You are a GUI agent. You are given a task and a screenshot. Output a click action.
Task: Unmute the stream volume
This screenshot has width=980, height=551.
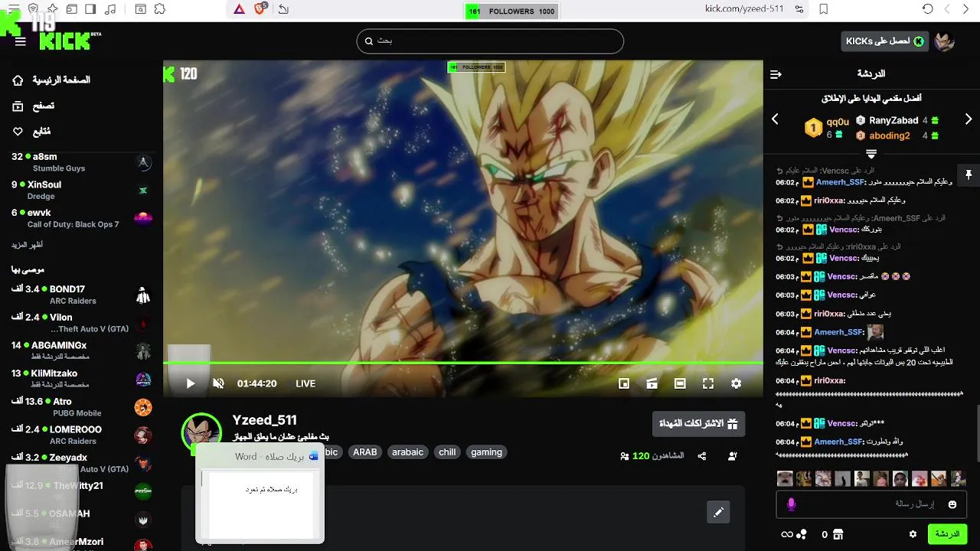point(218,383)
